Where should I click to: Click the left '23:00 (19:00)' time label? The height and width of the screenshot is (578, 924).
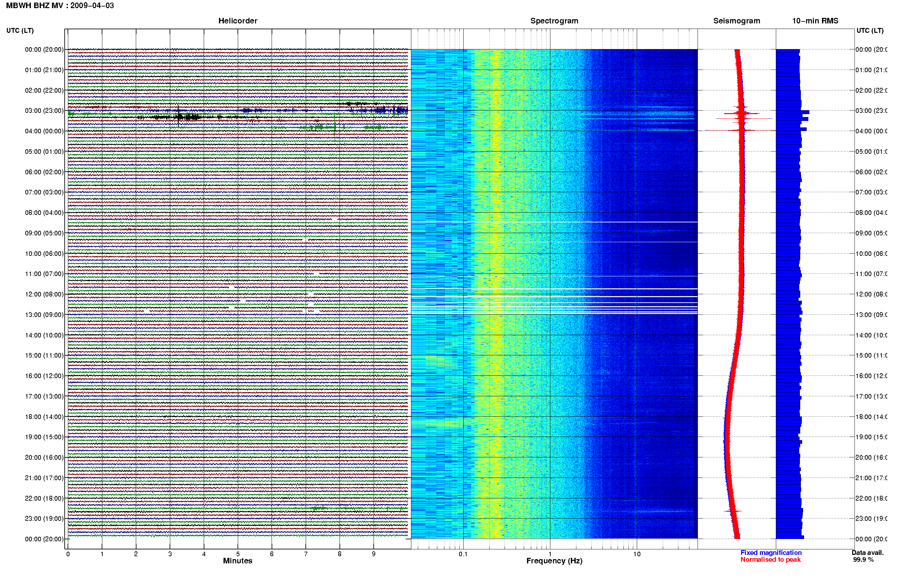point(44,519)
